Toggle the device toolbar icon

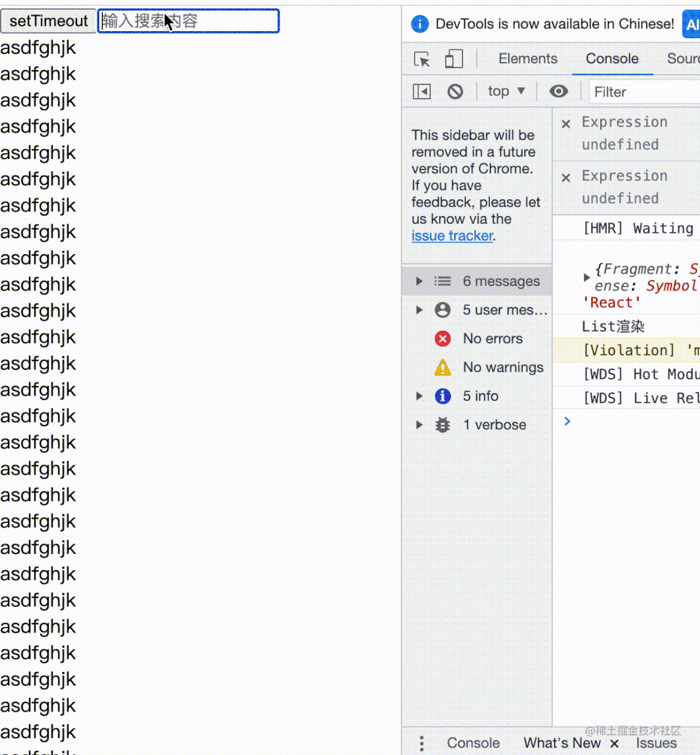point(453,59)
